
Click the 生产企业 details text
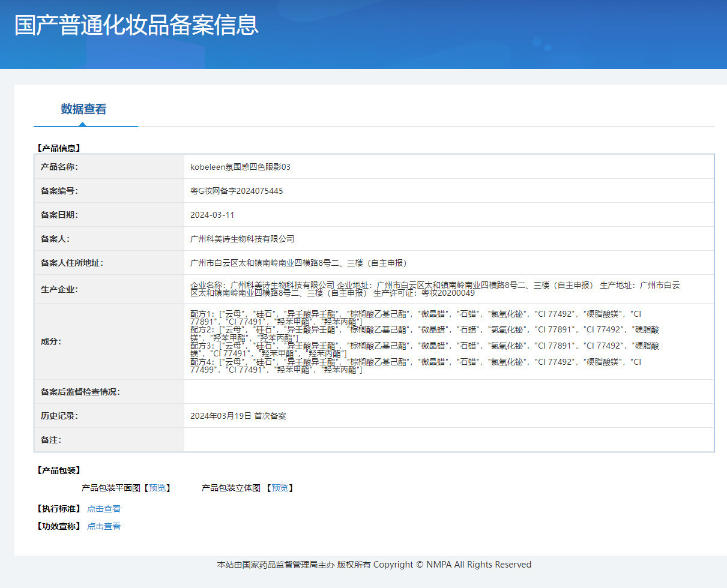pos(435,289)
